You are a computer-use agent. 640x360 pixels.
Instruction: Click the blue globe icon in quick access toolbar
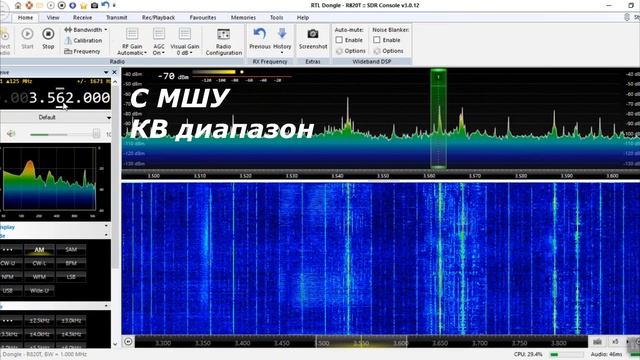click(x=73, y=6)
